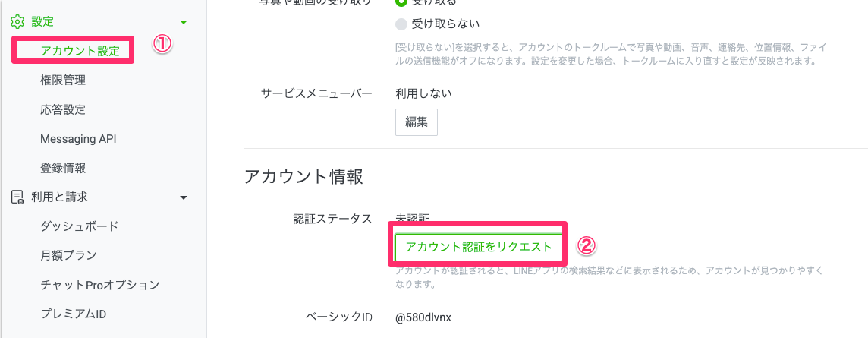
Task: Select Messaging API in the sidebar
Action: [78, 138]
